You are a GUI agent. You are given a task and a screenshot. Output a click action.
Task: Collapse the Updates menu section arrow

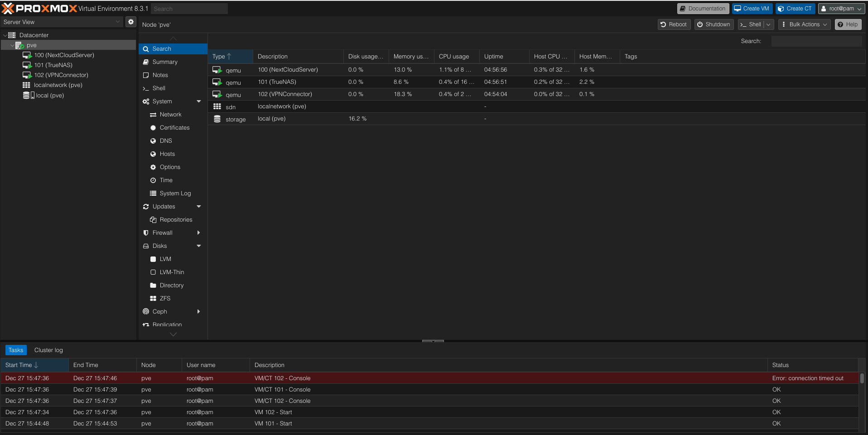click(x=198, y=207)
